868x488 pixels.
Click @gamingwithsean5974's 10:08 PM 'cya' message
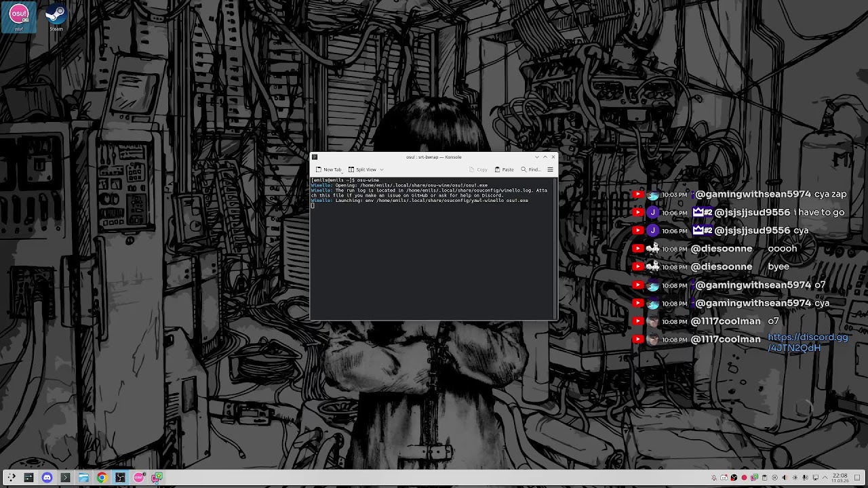pos(822,303)
